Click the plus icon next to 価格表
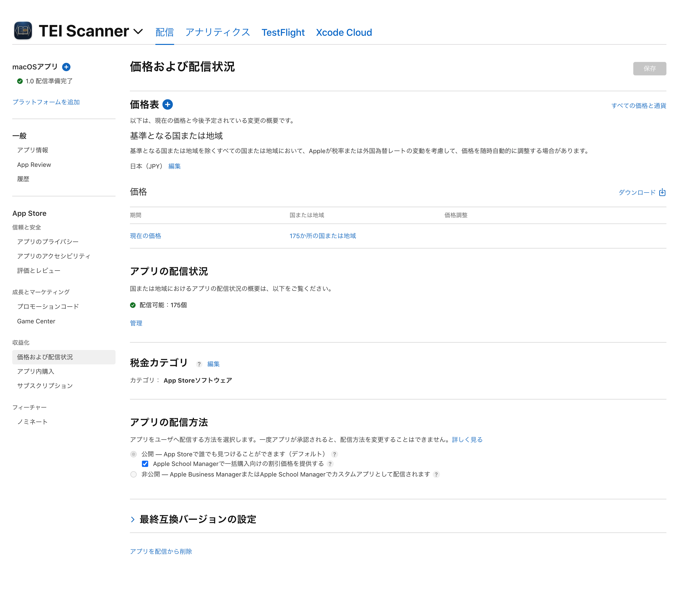695x616 pixels. pos(168,105)
